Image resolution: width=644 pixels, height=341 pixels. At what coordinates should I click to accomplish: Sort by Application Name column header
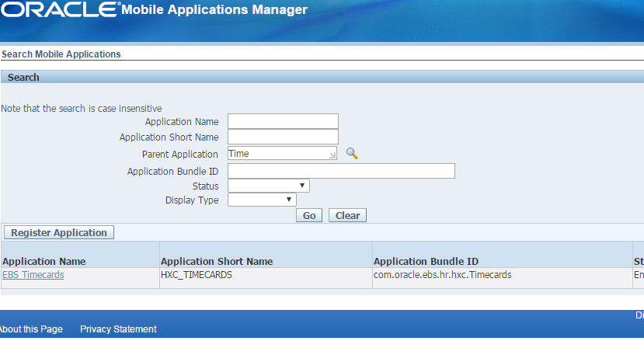44,261
